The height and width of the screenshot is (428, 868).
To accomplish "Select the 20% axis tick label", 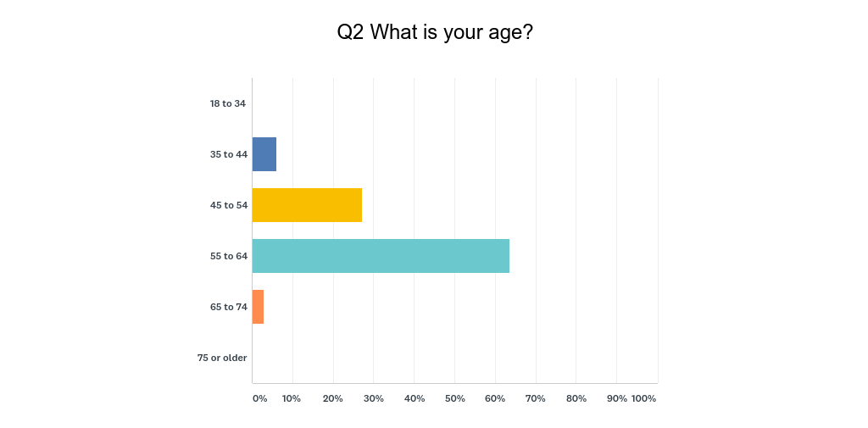I will (332, 398).
